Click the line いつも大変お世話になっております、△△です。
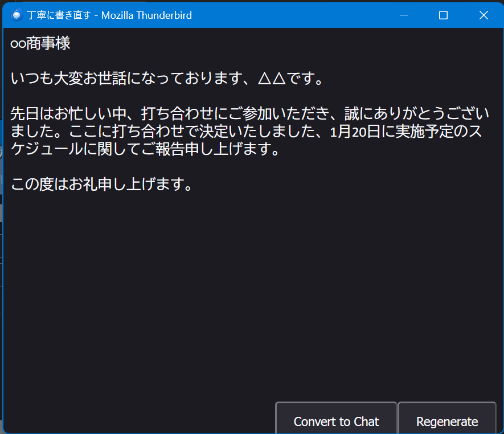Viewport: 504px width, 434px height. (x=167, y=78)
